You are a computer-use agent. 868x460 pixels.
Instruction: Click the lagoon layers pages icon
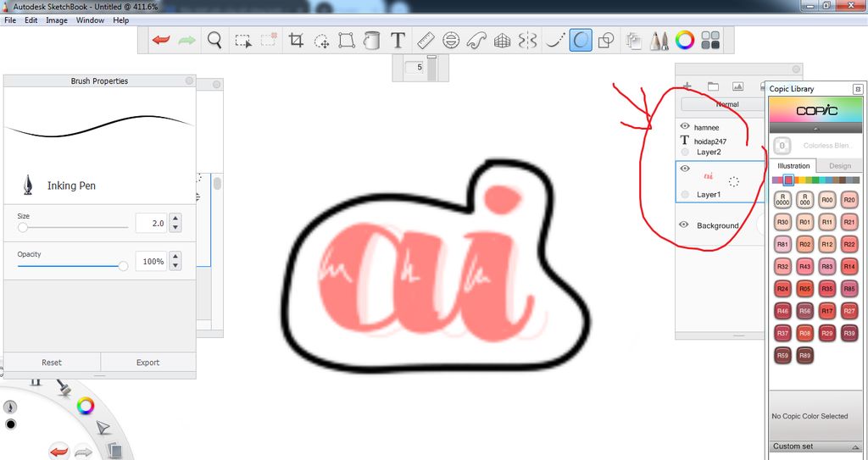coord(114,450)
